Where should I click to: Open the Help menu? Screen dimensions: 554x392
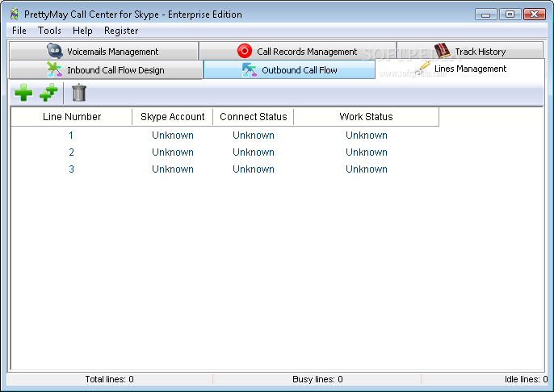tap(82, 31)
